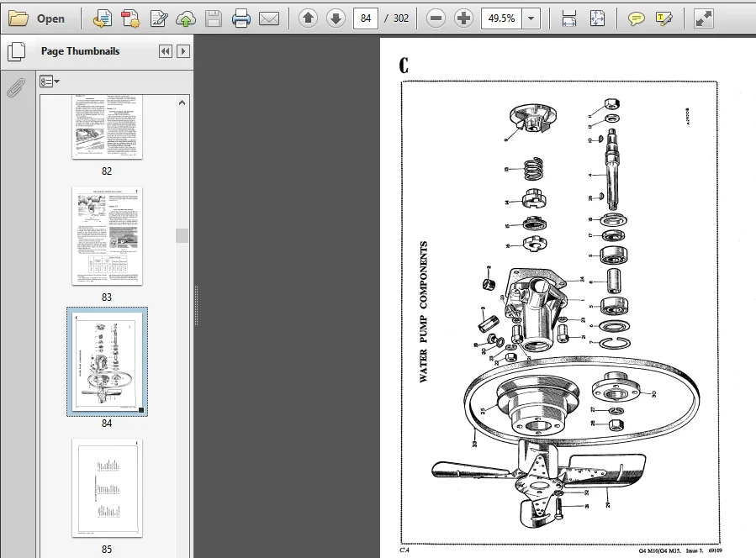The width and height of the screenshot is (756, 558).
Task: Open the Edit PDF tool
Action: tap(159, 18)
